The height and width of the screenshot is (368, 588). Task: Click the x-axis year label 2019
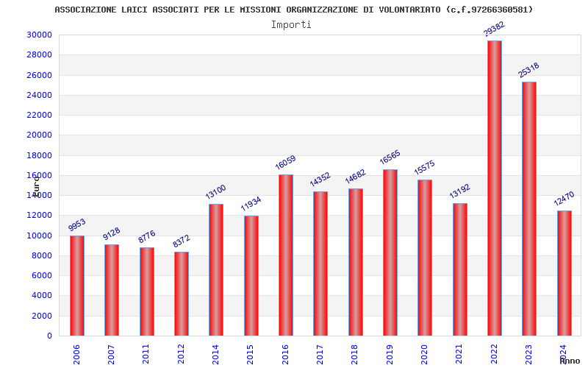point(390,355)
